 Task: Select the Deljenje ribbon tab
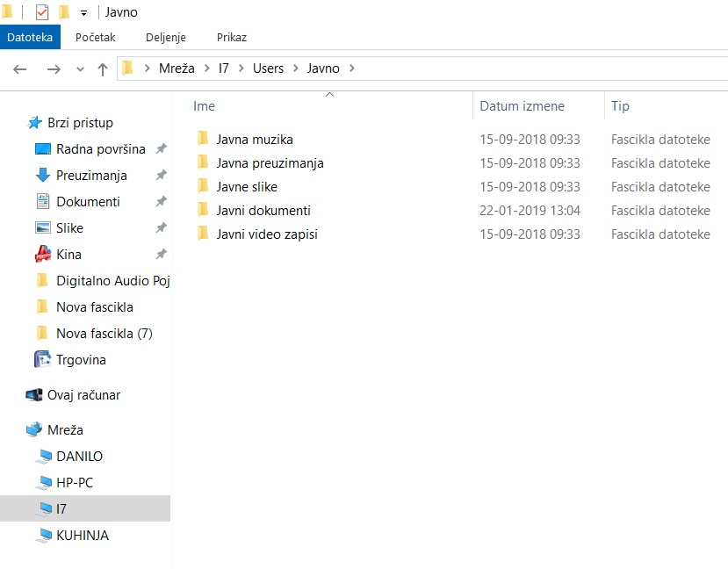coord(166,38)
